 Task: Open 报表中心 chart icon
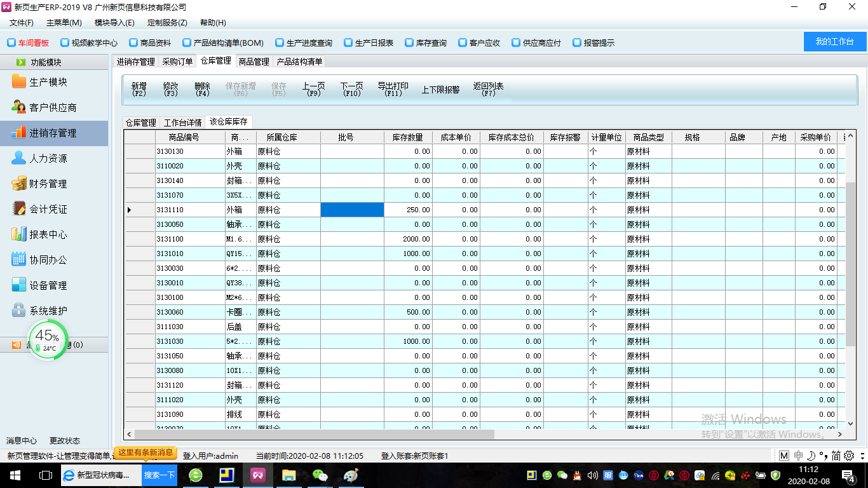(19, 234)
